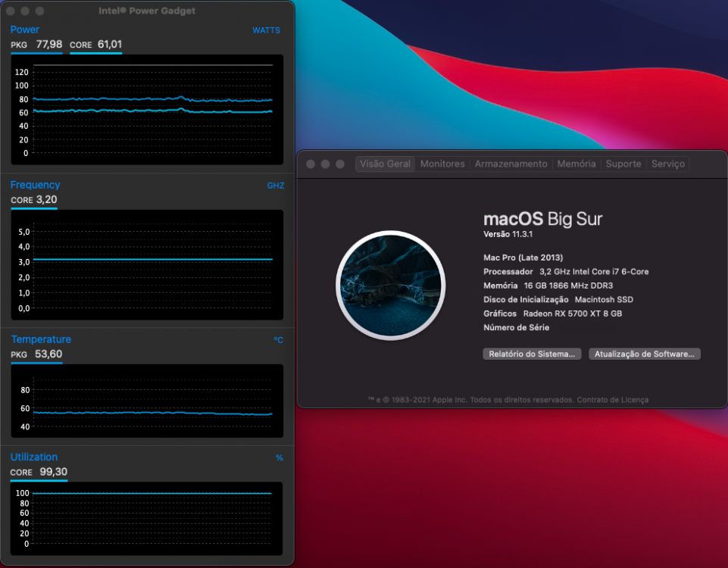This screenshot has width=728, height=568.
Task: Open the Suporte tab
Action: 623,164
